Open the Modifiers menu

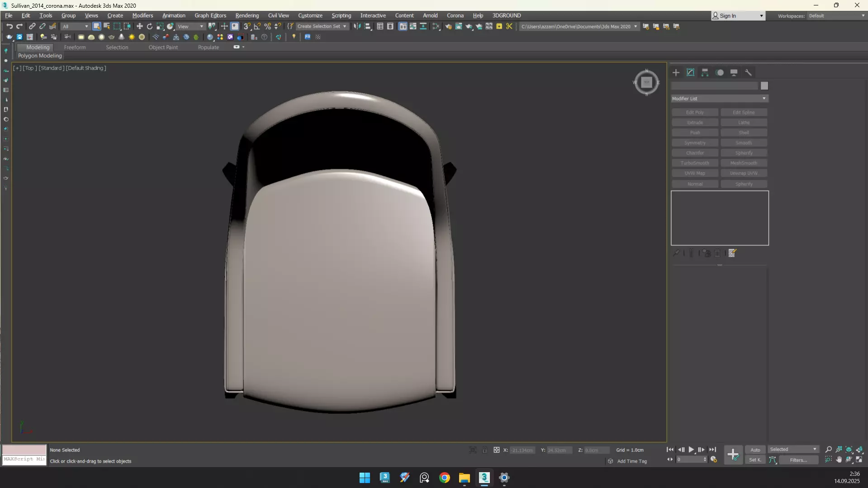pyautogui.click(x=142, y=15)
